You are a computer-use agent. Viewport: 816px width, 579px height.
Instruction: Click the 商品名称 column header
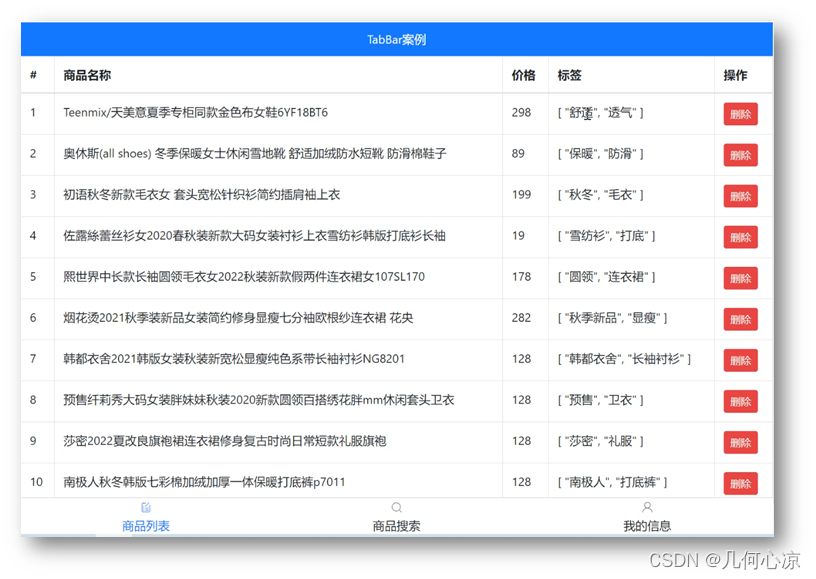pyautogui.click(x=87, y=75)
